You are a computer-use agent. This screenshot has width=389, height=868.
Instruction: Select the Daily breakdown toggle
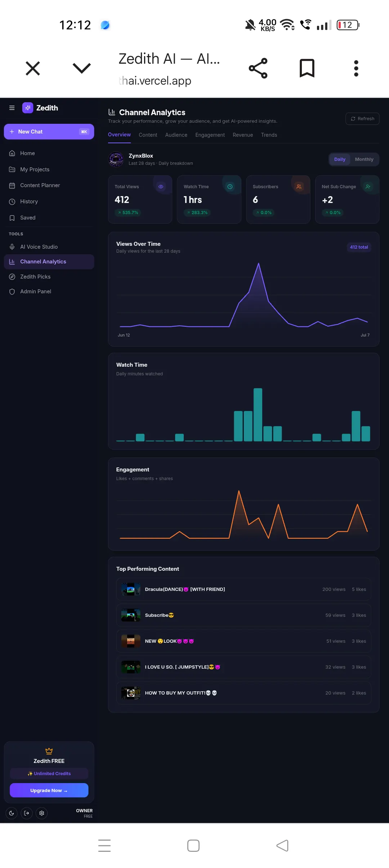coord(340,159)
